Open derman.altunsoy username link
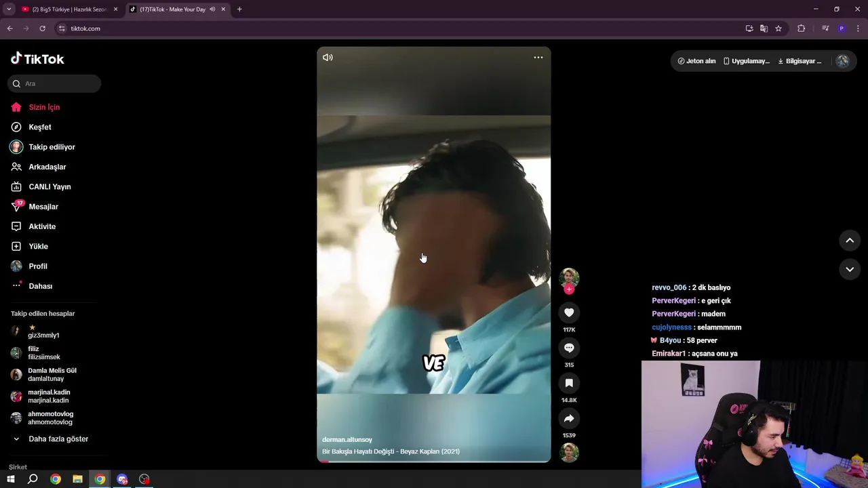 coord(347,440)
